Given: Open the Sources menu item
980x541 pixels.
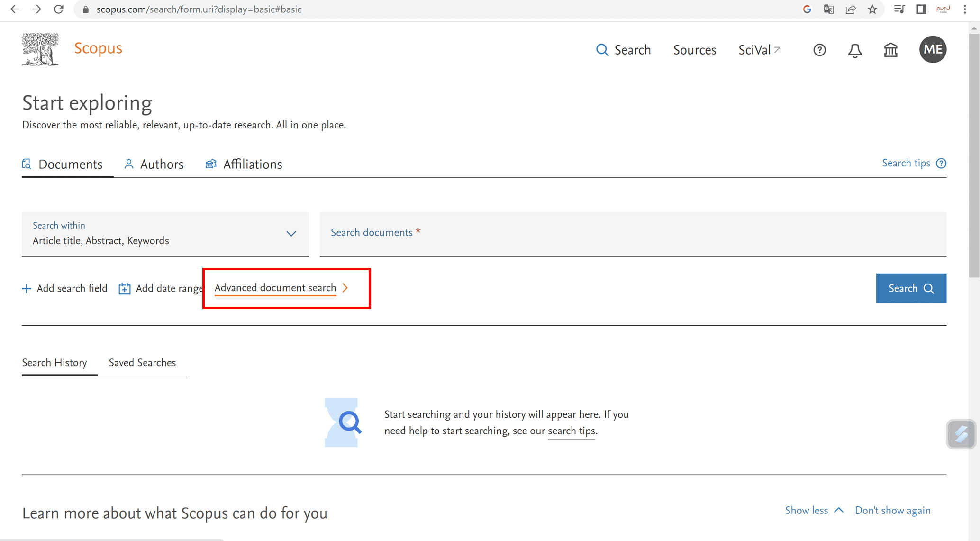Looking at the screenshot, I should pyautogui.click(x=694, y=50).
